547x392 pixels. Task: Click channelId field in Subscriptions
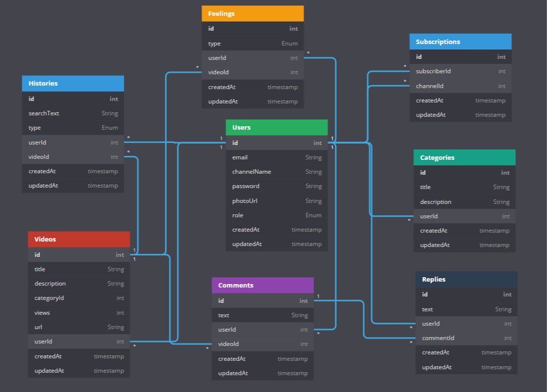click(460, 86)
